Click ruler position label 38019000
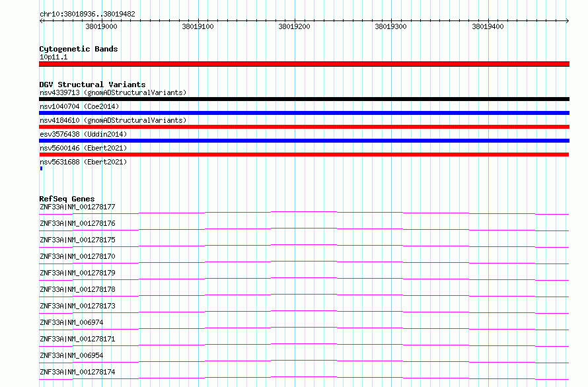Screen dimensions: 588x387 [101, 26]
